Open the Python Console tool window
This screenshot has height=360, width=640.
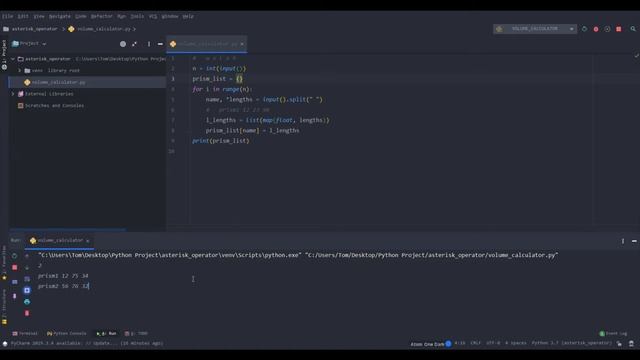click(x=67, y=333)
